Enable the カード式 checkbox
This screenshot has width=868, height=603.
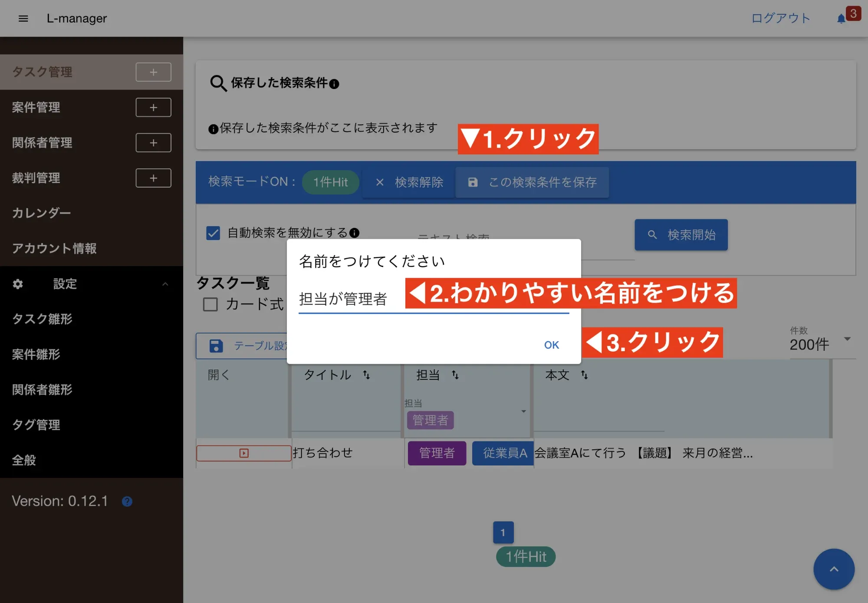(x=210, y=304)
